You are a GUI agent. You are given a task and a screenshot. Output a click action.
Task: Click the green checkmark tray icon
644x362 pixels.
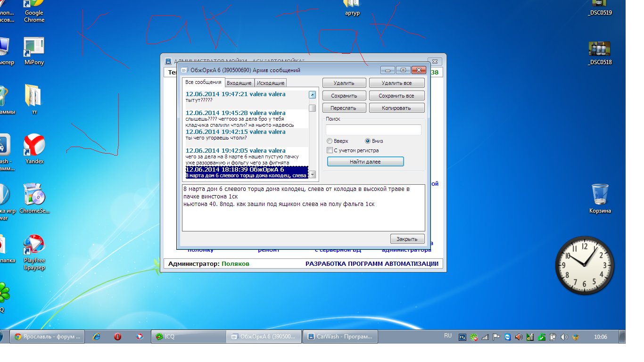point(542,337)
